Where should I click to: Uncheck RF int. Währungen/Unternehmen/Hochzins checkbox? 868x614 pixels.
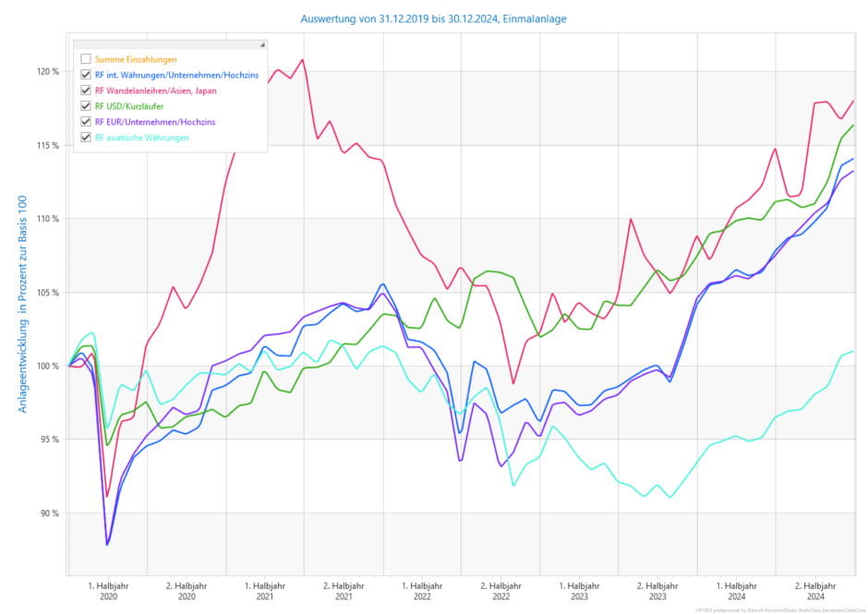tap(86, 75)
